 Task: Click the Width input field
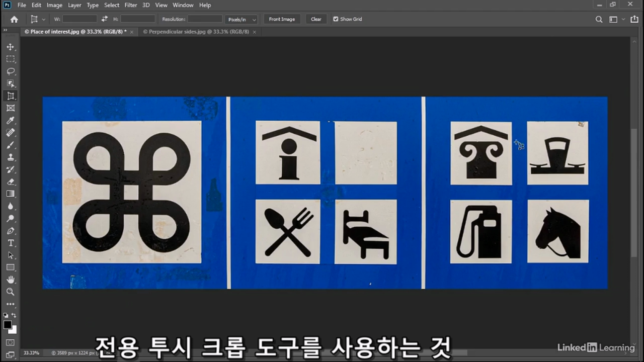pos(79,19)
